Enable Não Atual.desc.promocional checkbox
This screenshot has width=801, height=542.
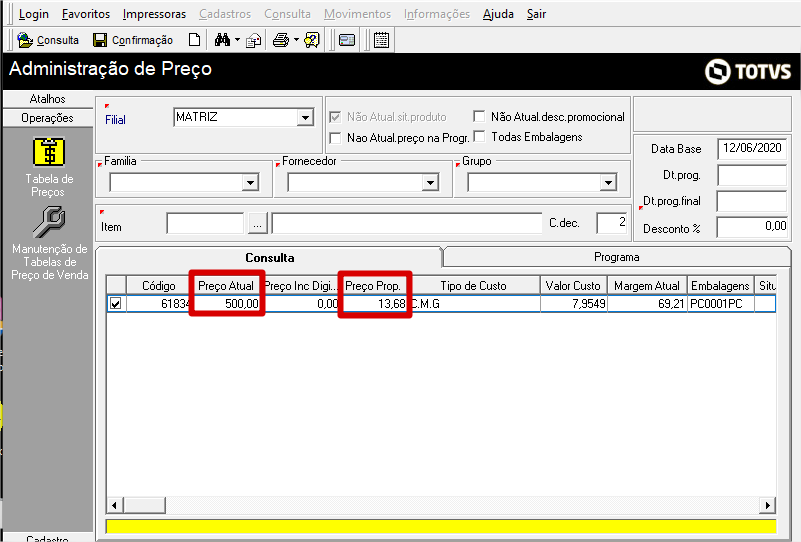coord(479,116)
